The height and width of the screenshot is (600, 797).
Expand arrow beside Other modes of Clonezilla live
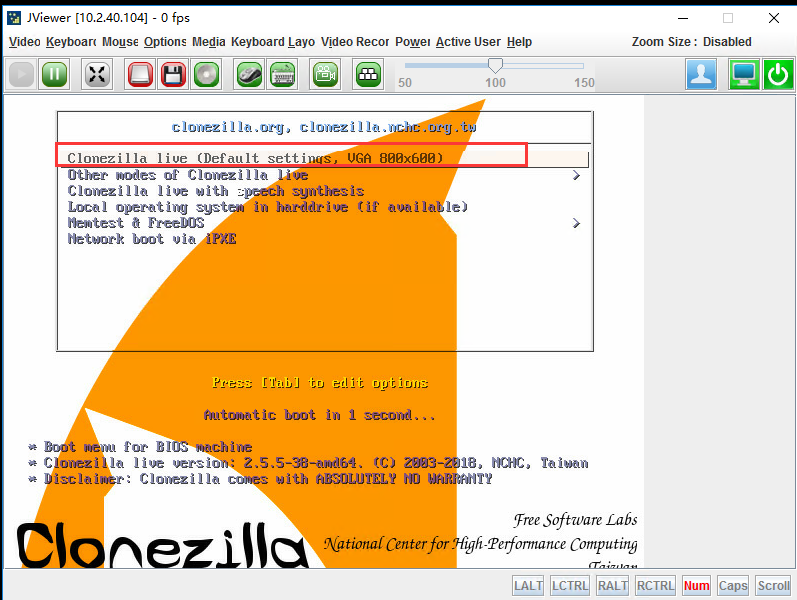coord(576,175)
